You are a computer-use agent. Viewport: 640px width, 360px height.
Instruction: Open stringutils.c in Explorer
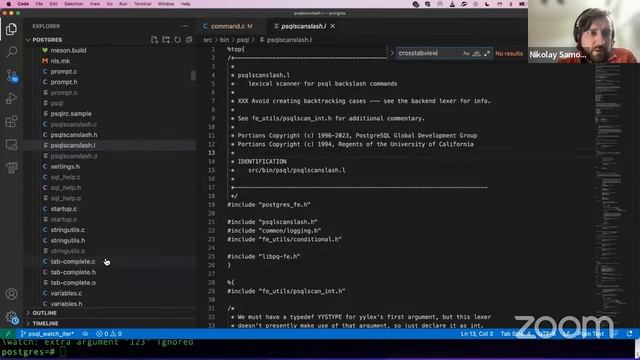coord(68,230)
